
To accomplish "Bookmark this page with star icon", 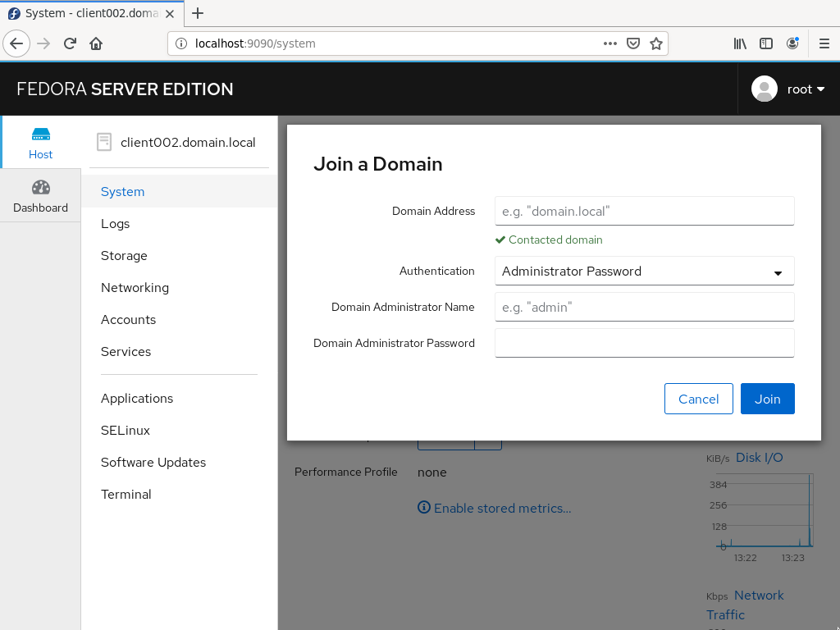I will click(655, 43).
